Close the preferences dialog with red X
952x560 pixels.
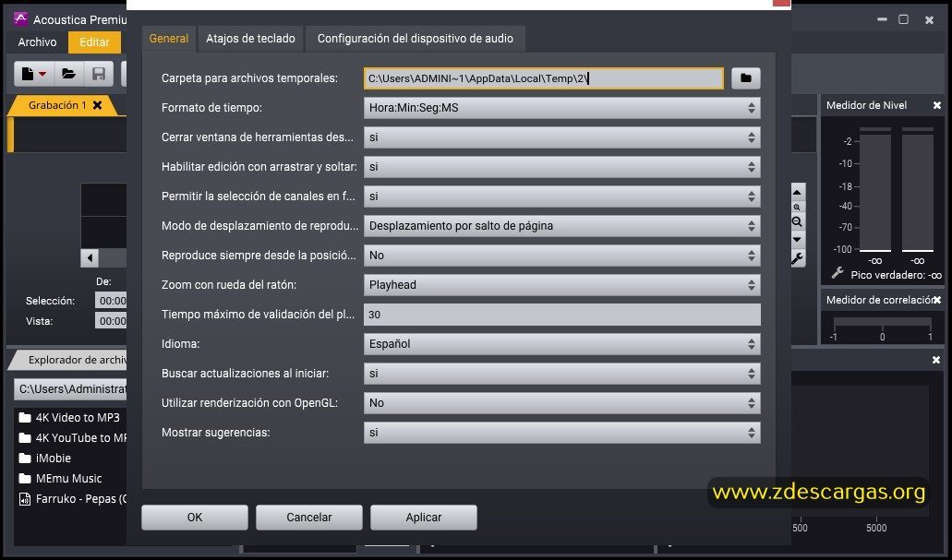[x=781, y=3]
